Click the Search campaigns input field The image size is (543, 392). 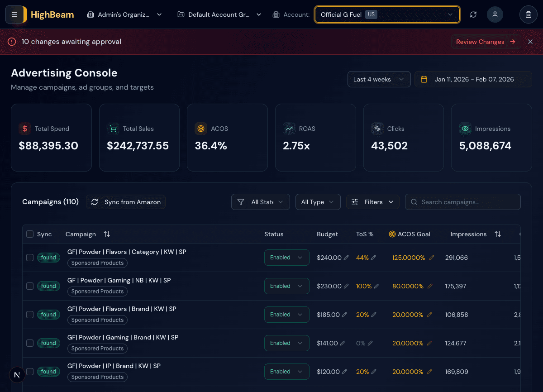[462, 202]
